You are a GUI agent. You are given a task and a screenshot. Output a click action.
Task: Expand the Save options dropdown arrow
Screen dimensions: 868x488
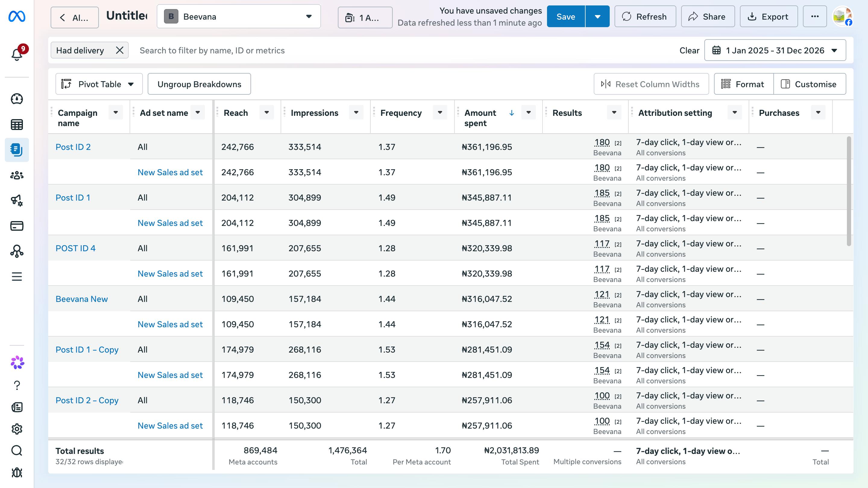pos(597,17)
